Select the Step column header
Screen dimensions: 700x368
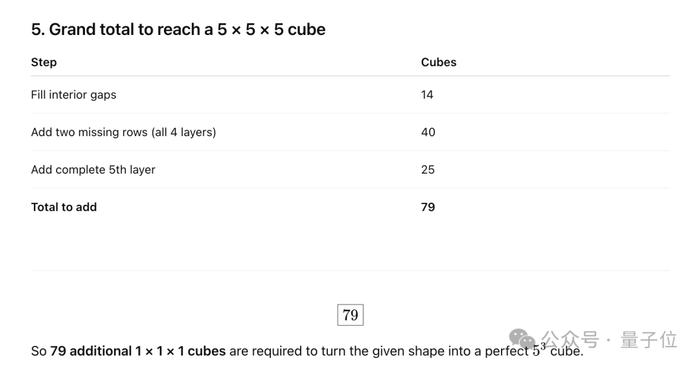pos(44,62)
